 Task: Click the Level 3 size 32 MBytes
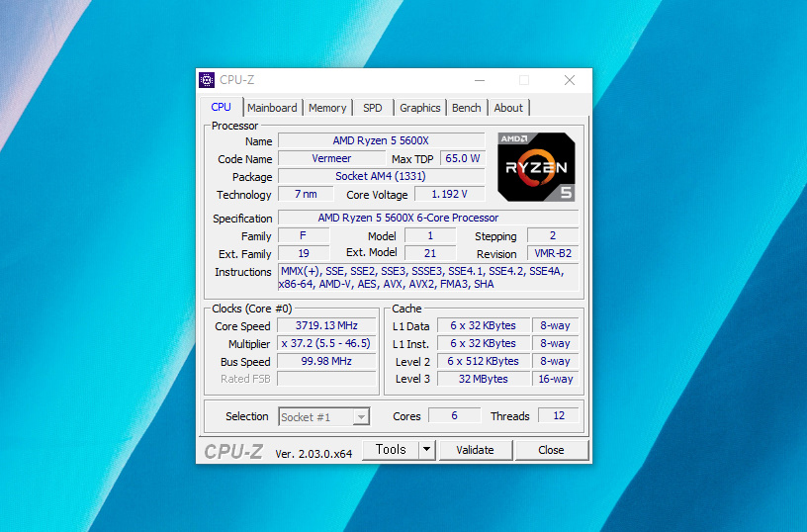484,379
